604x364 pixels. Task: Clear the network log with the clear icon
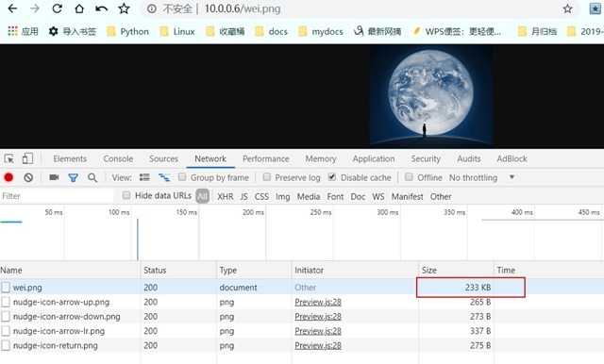(28, 177)
